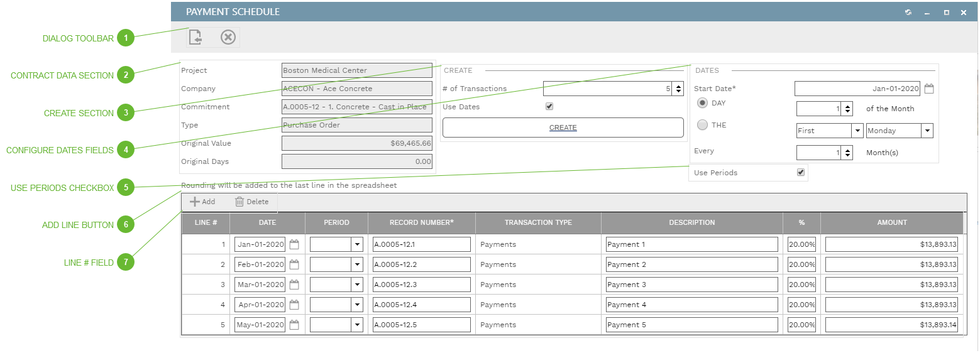Click the Original Days 0.00 field
The width and height of the screenshot is (980, 353).
coord(357,161)
